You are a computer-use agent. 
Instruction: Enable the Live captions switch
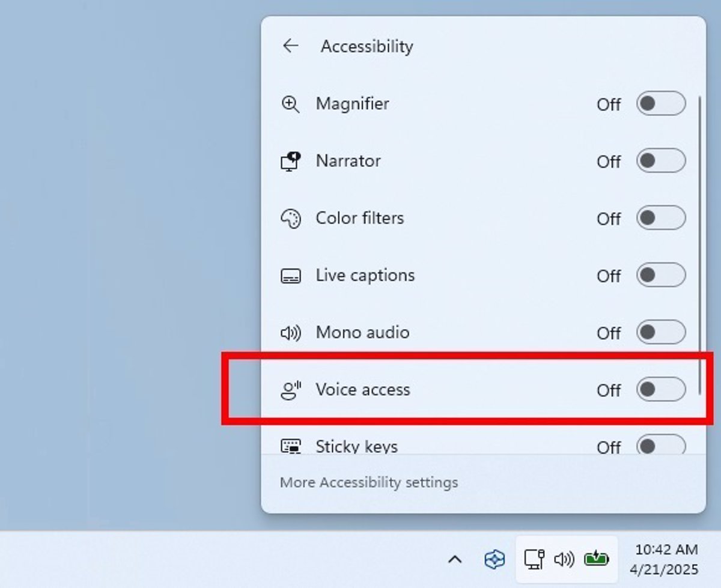click(x=661, y=275)
